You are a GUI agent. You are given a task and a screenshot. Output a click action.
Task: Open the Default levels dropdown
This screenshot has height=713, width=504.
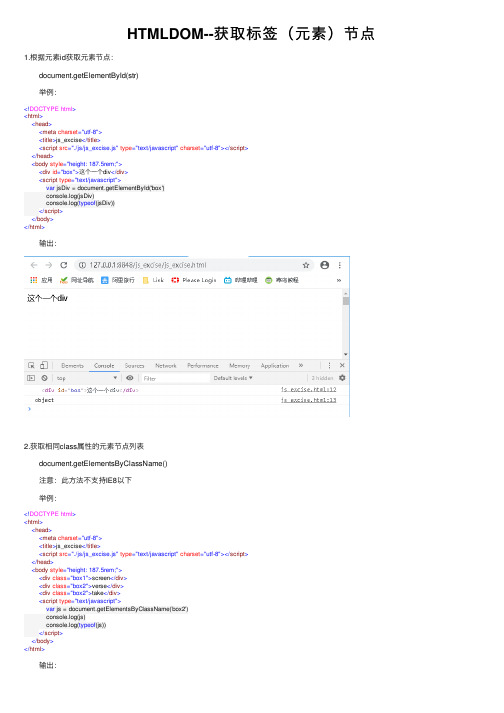coord(233,378)
